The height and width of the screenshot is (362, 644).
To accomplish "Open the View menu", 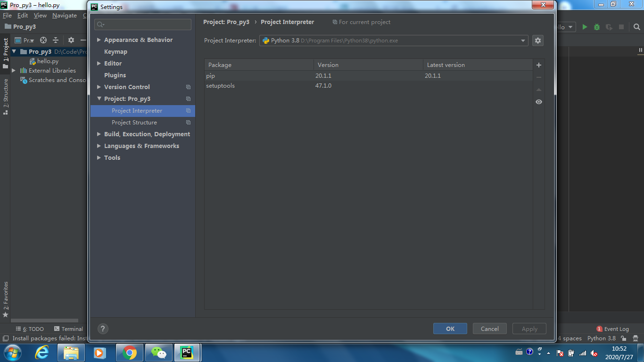I will pos(40,16).
